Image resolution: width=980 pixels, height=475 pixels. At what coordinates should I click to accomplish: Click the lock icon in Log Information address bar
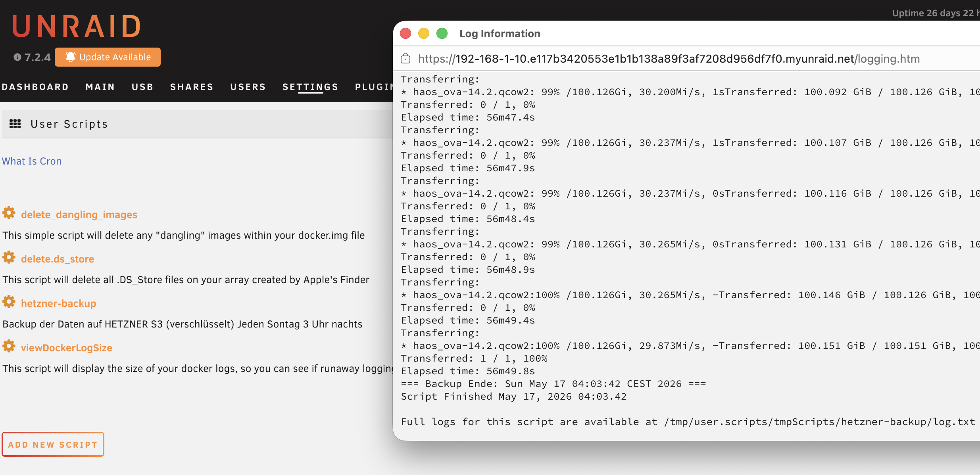[x=405, y=59]
